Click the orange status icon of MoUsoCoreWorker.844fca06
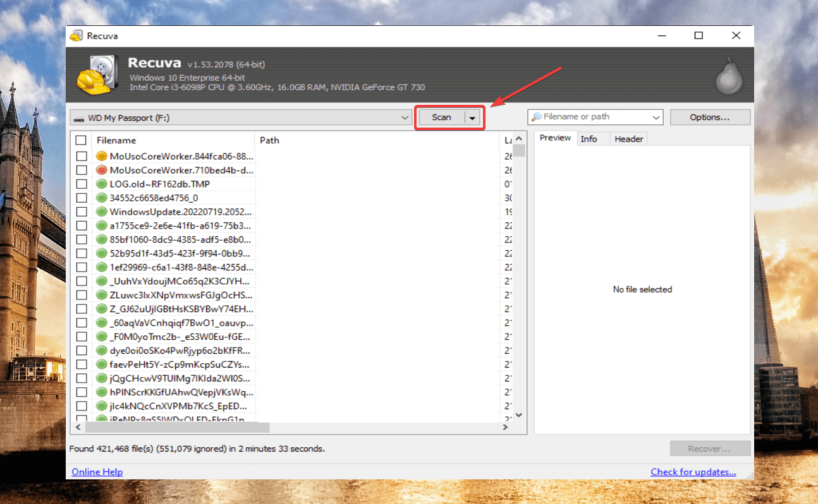818x504 pixels. [x=101, y=156]
